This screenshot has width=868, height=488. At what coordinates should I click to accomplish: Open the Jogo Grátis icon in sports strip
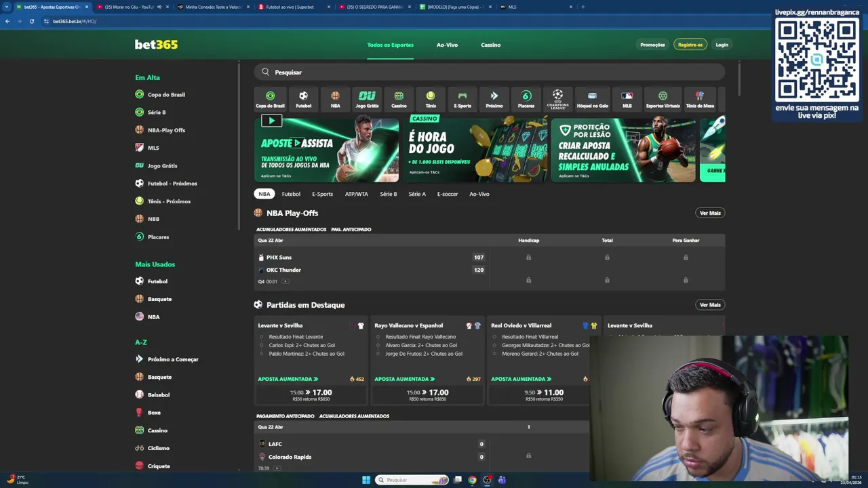367,99
